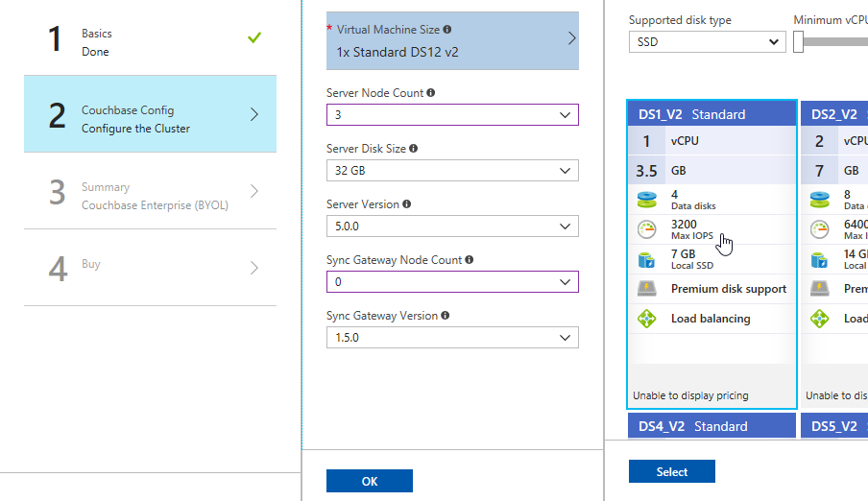Viewport: 868px width, 501px height.
Task: Click DS1_V2 Load balancing icon
Action: coord(646,319)
